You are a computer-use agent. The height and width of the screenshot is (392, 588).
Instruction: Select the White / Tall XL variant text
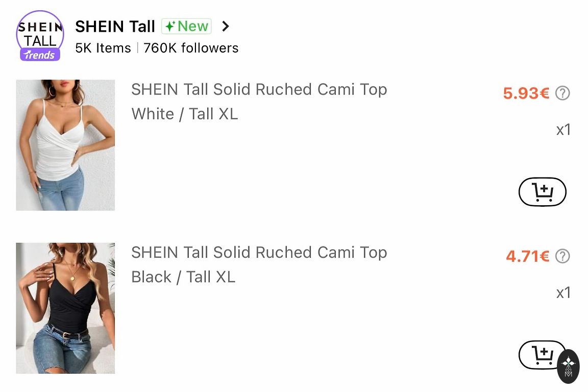[185, 114]
